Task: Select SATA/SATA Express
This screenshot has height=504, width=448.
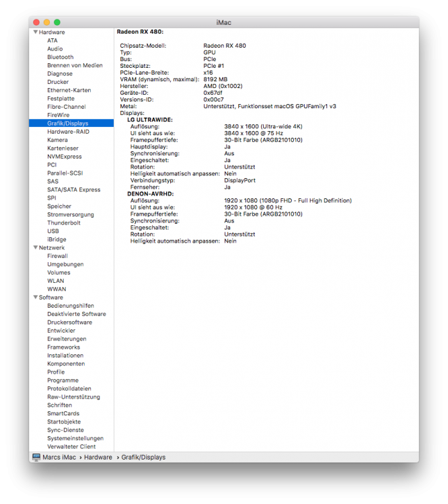Action: [74, 190]
